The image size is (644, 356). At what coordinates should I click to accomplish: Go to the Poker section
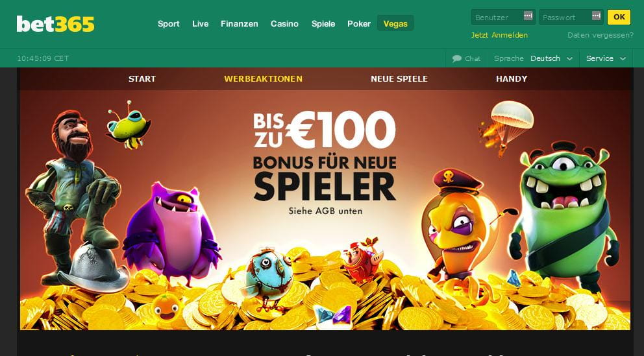pyautogui.click(x=359, y=24)
